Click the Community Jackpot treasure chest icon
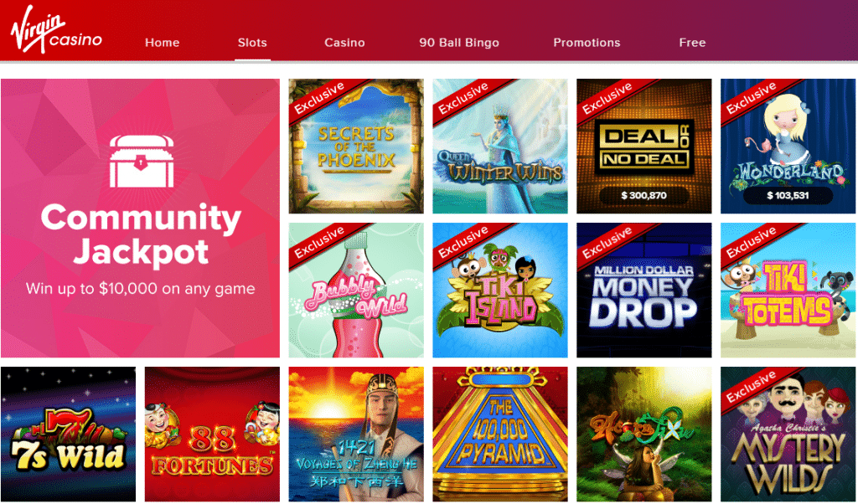 [141, 162]
